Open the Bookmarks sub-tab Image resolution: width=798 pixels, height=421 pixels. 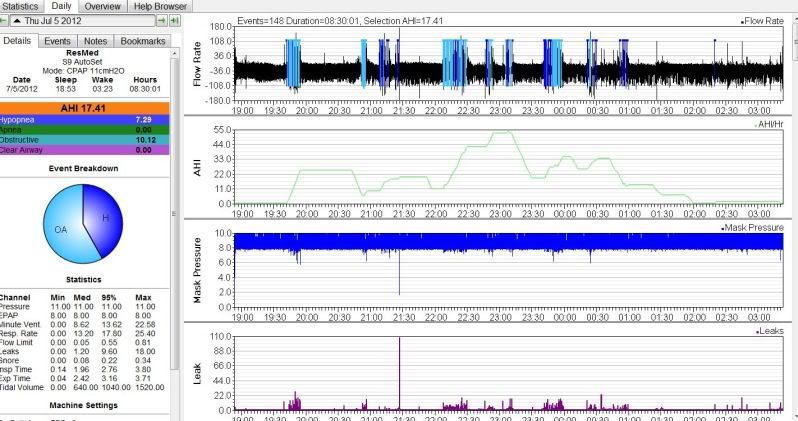click(142, 41)
